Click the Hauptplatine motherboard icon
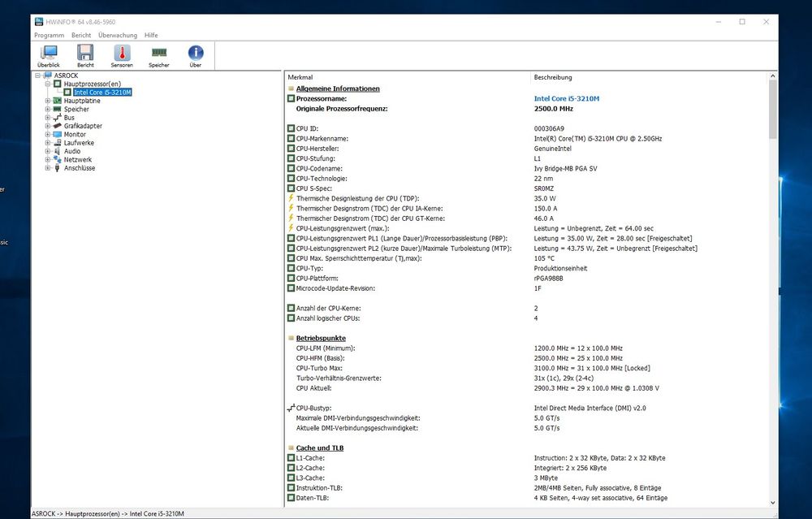Viewport: 812px width, 519px height. pyautogui.click(x=58, y=101)
